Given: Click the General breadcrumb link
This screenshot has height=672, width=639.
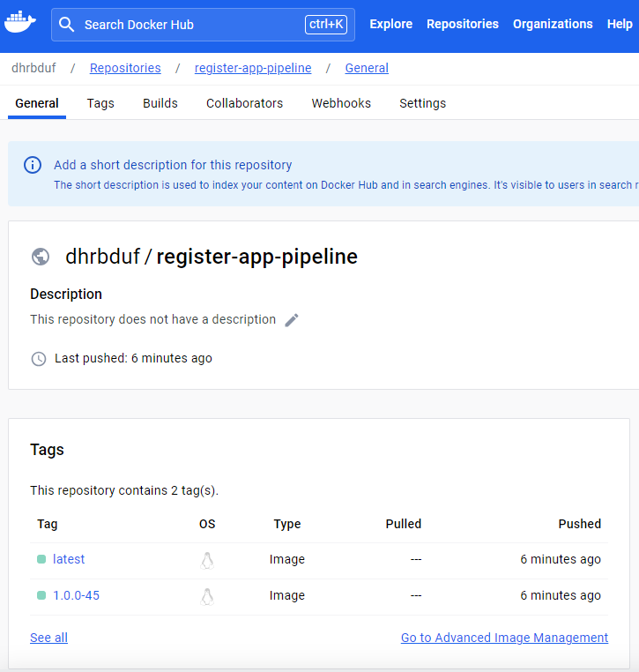Looking at the screenshot, I should (367, 68).
